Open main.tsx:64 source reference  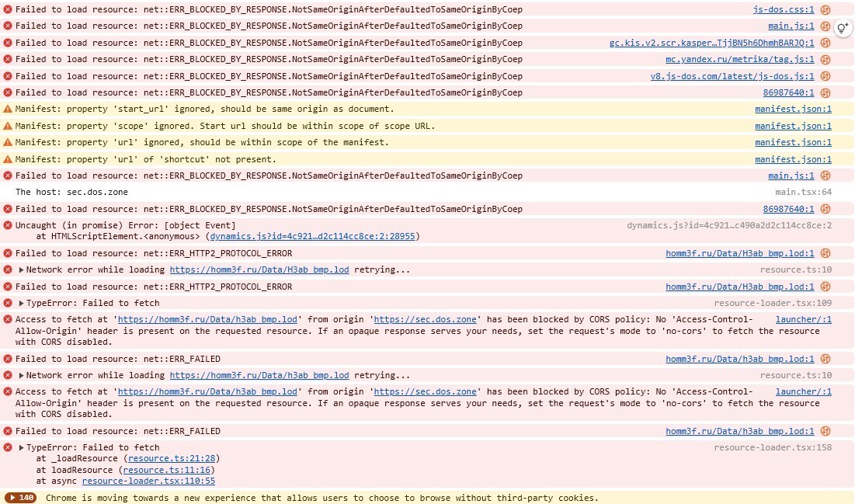pos(803,192)
